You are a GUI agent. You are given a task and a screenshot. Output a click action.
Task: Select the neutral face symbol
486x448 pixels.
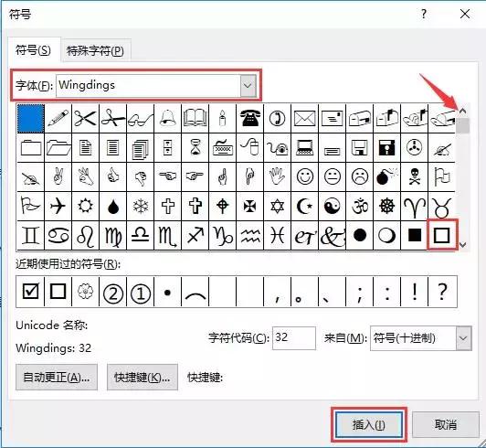pos(332,176)
